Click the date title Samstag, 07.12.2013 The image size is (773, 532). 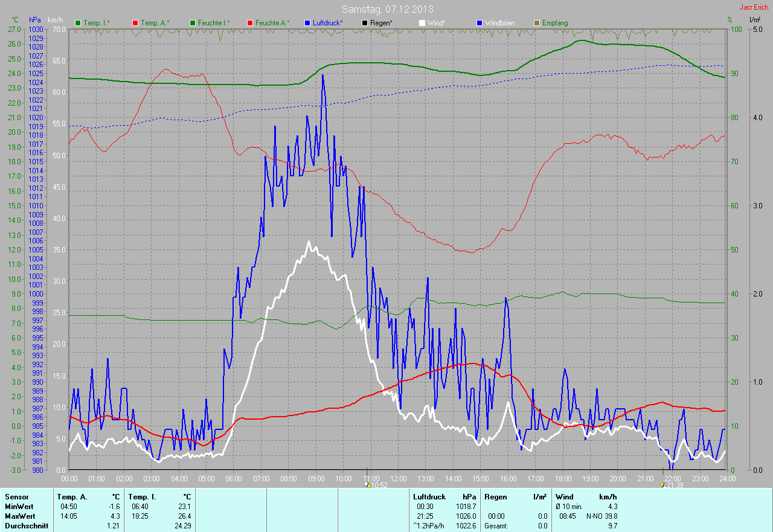pos(387,9)
